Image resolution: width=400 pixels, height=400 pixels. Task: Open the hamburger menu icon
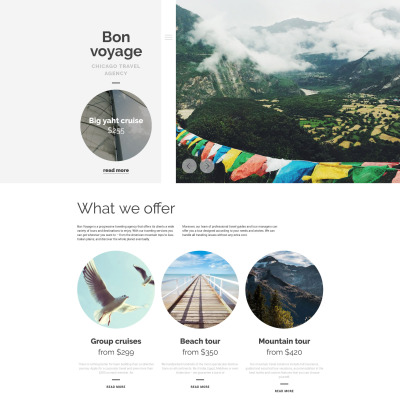pos(168,37)
